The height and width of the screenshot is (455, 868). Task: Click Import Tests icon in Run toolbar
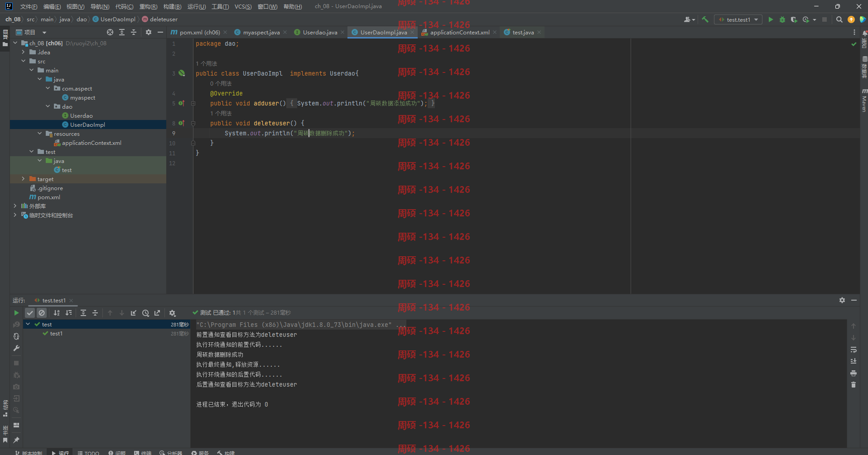pos(134,313)
